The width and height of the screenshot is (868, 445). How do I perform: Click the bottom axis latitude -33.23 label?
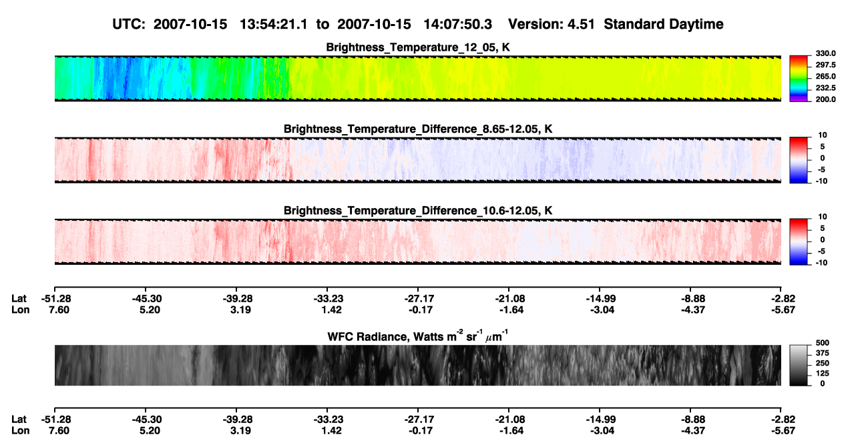point(327,420)
